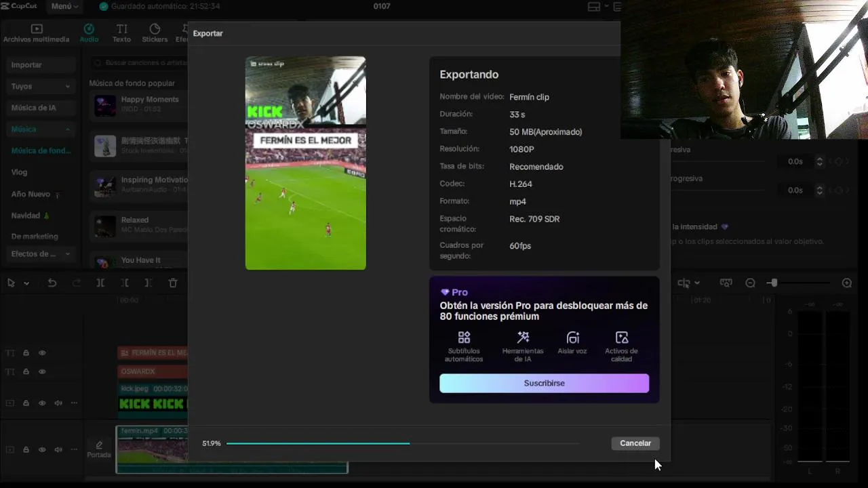
Task: Select the pointer selection tool
Action: 11,283
